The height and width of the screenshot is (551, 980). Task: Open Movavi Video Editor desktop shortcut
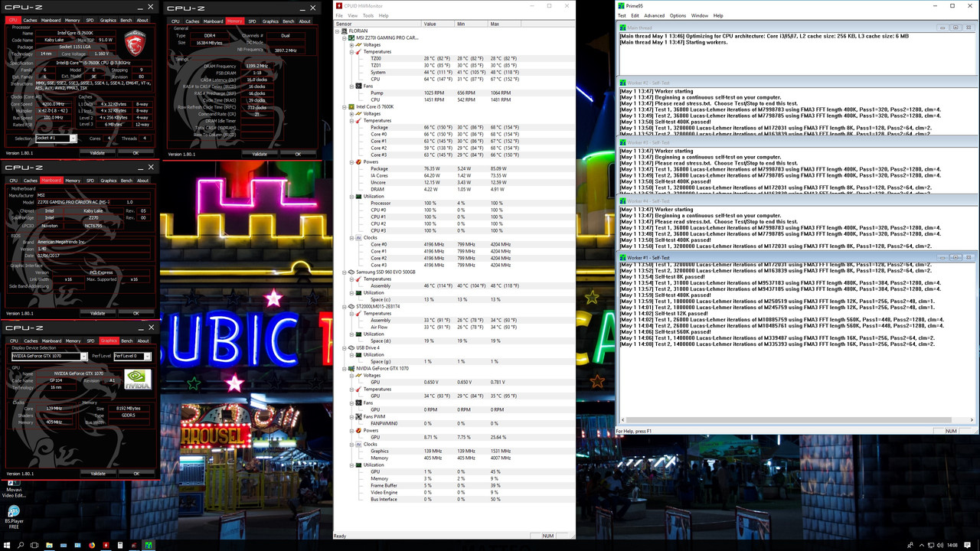14,487
